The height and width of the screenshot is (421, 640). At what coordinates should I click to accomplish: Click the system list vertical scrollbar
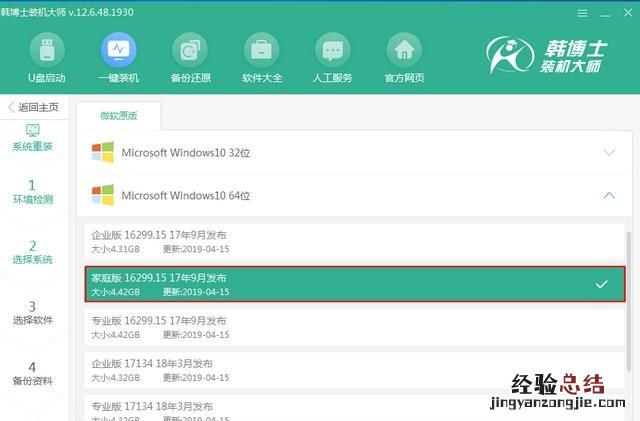pos(629,302)
